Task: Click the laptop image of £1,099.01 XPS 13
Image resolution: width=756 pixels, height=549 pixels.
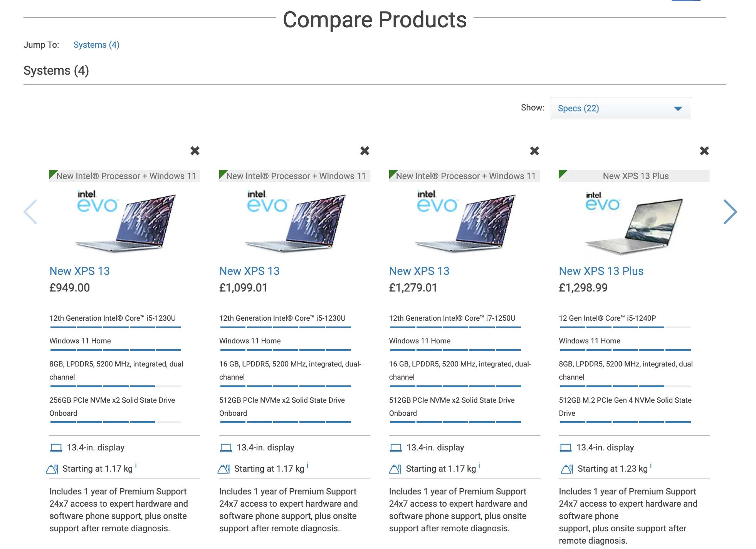Action: tap(295, 221)
